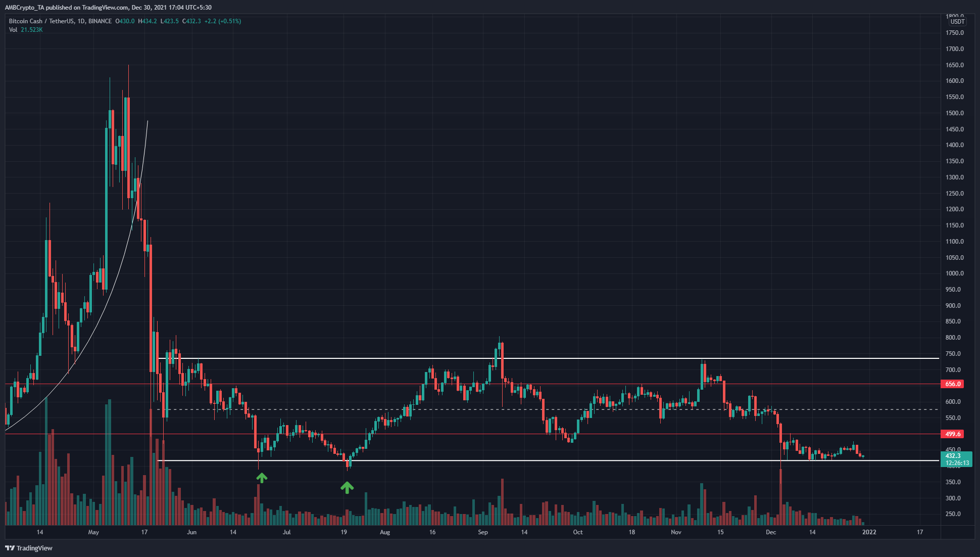Select the dashed mid-range horizontal line

[548, 409]
